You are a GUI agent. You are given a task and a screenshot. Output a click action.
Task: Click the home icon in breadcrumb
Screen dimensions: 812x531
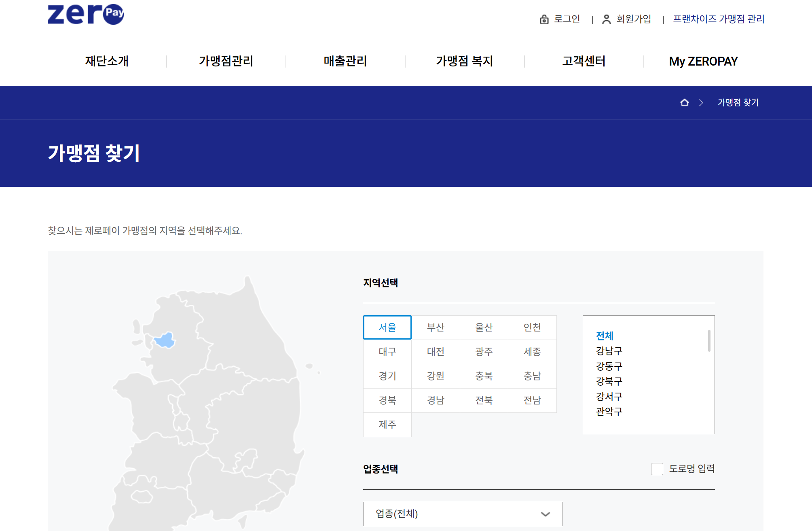coord(684,102)
